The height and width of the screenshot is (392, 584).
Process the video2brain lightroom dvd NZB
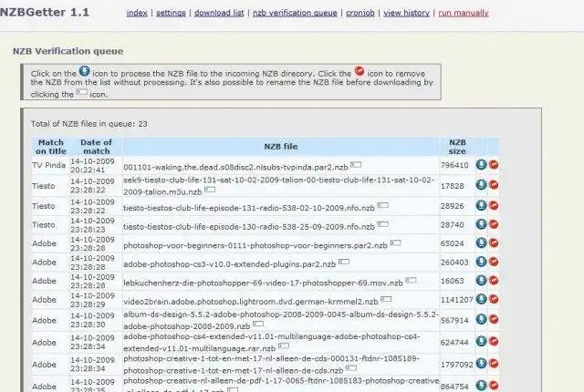pyautogui.click(x=481, y=299)
